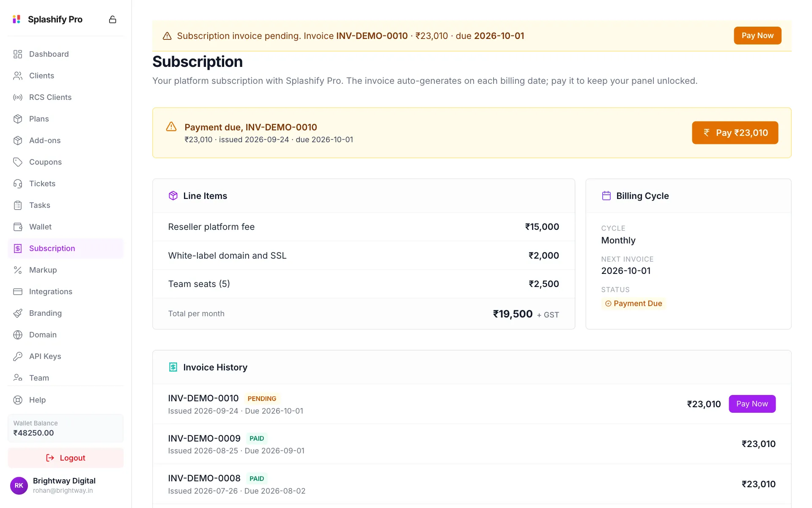This screenshot has width=812, height=508.
Task: Click the lock icon beside Splashify Pro
Action: click(x=112, y=19)
